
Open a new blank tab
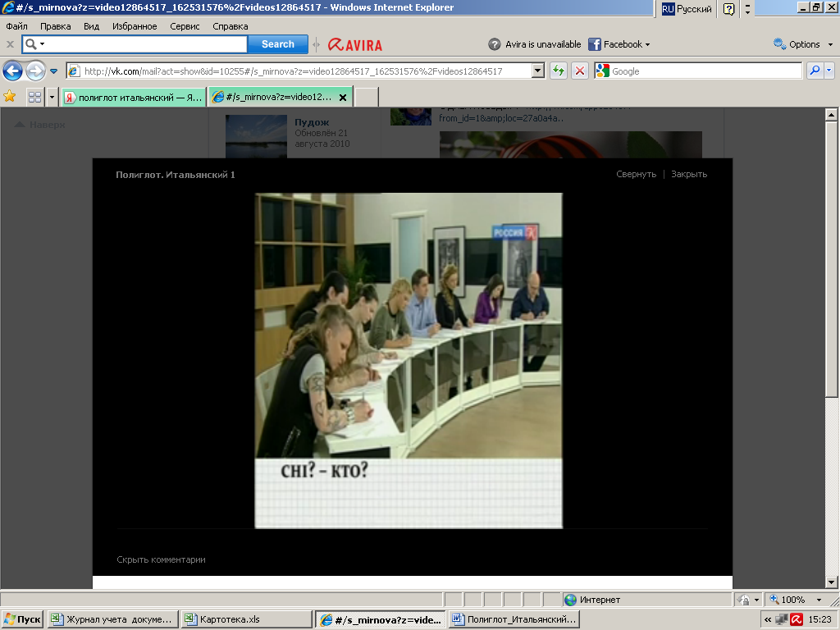coord(367,97)
